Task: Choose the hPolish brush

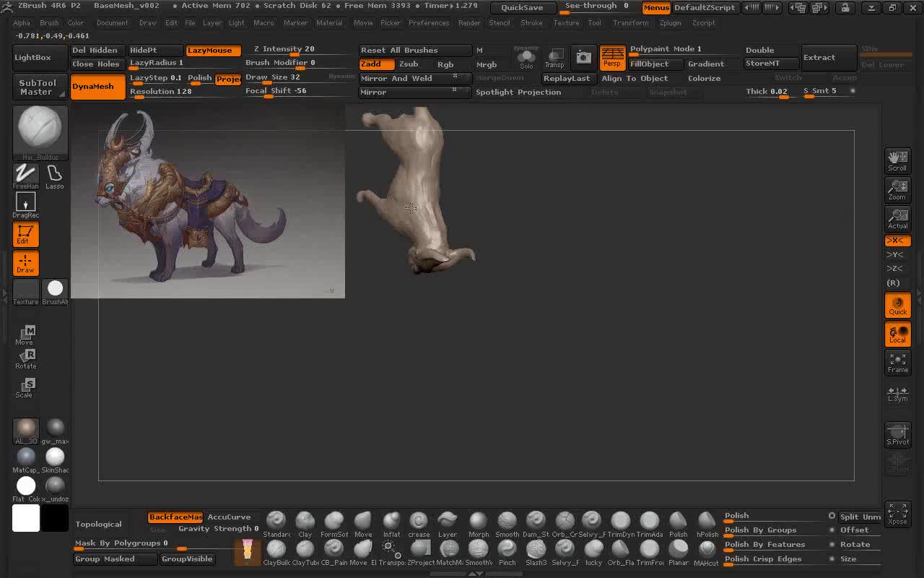Action: tap(707, 525)
